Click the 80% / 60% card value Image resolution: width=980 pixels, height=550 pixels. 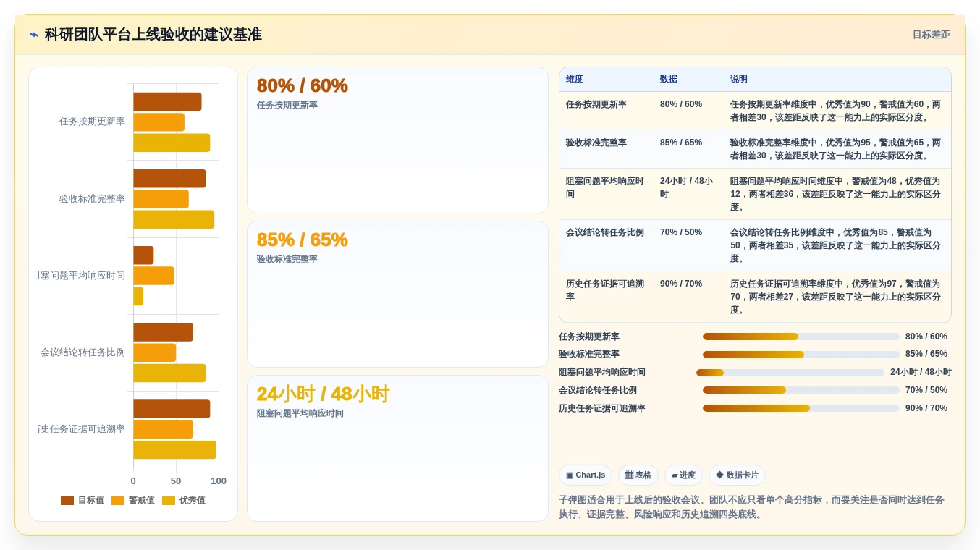click(x=303, y=85)
